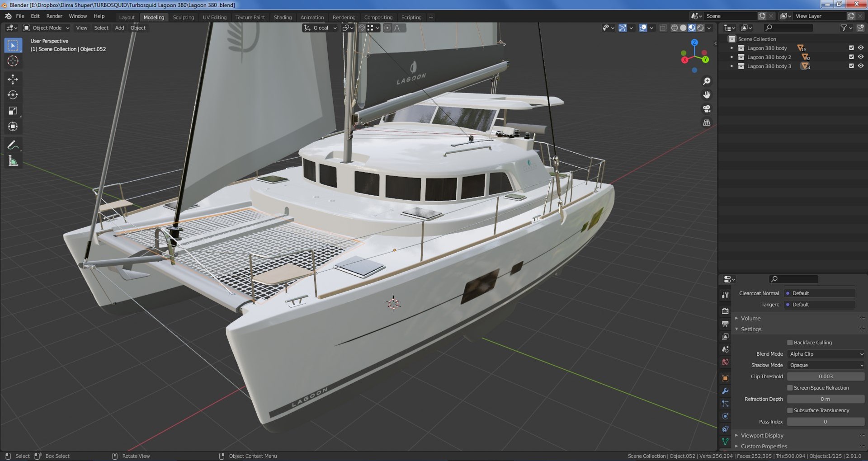Switch orthographic/perspective grid icon
Screen dimensions: 868x461
click(x=707, y=122)
